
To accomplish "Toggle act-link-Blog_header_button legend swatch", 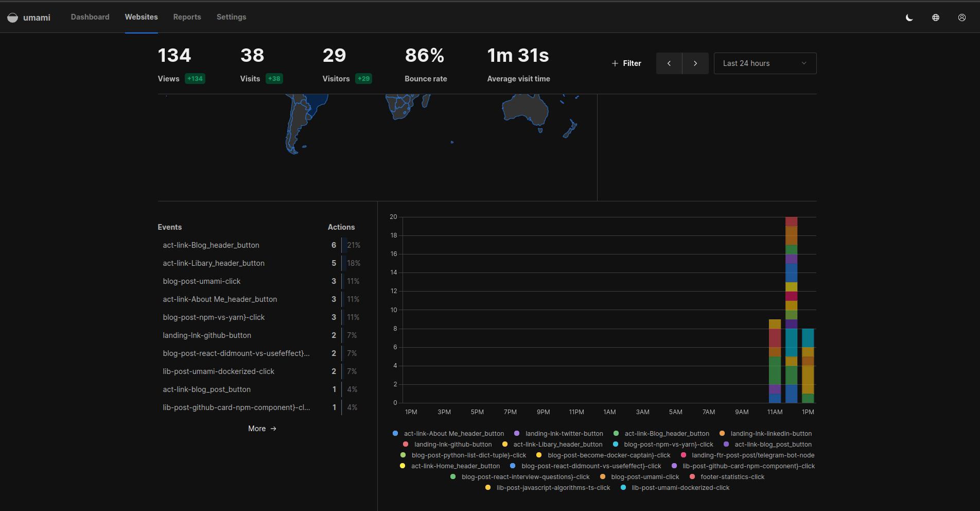I will pos(616,434).
